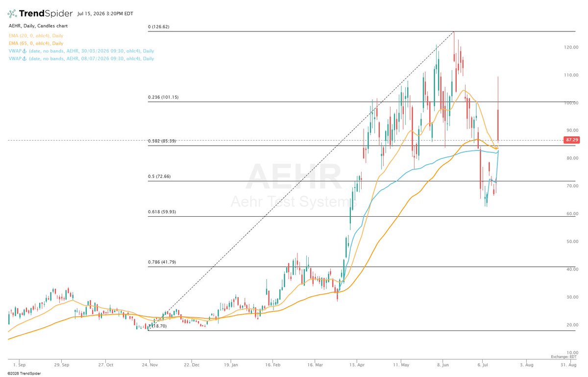Click the '16. Mar' date axis label
Image resolution: width=588 pixels, height=377 pixels.
pos(316,365)
